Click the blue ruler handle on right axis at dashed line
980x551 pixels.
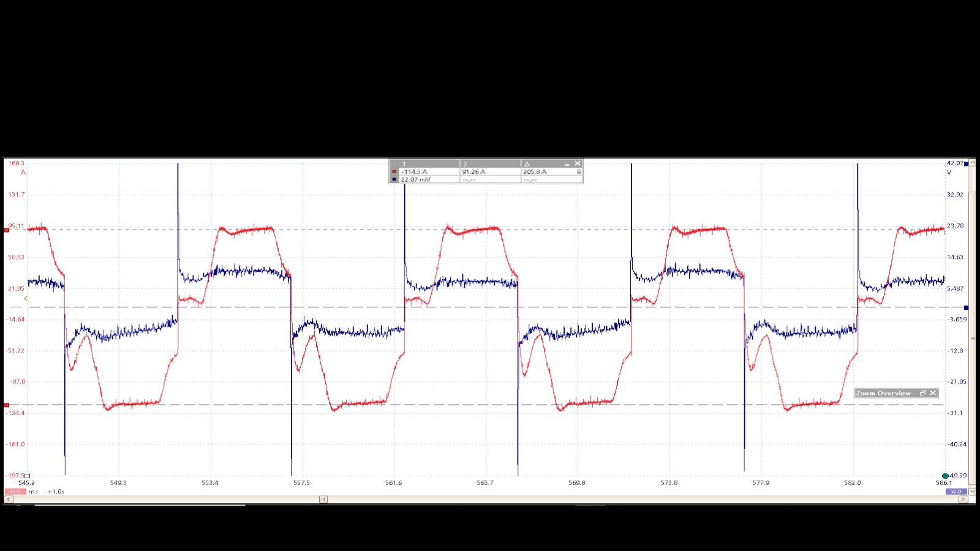(x=967, y=307)
